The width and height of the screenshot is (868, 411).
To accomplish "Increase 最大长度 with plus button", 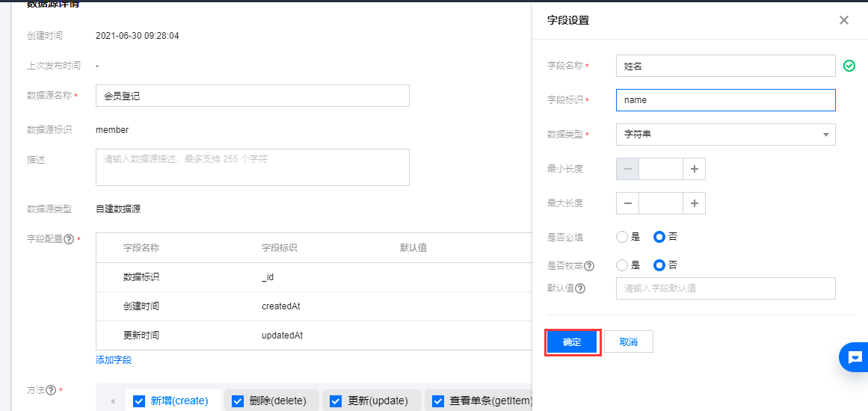I will (695, 203).
